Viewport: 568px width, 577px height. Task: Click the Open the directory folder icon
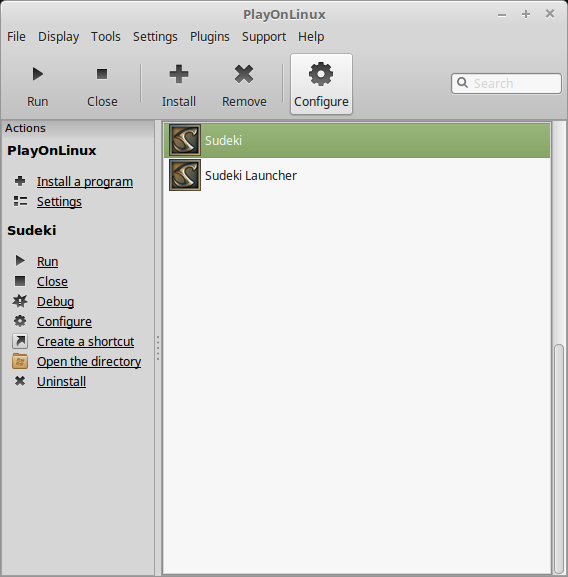(x=20, y=361)
